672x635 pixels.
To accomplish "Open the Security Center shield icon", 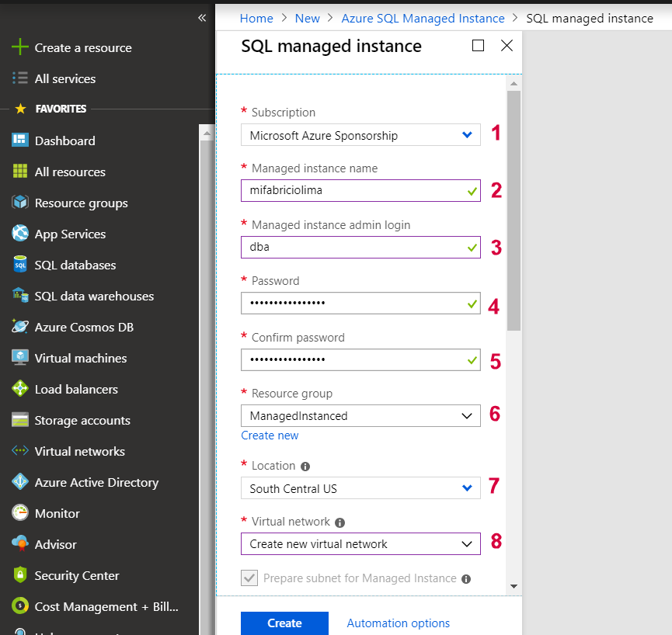I will tap(20, 575).
